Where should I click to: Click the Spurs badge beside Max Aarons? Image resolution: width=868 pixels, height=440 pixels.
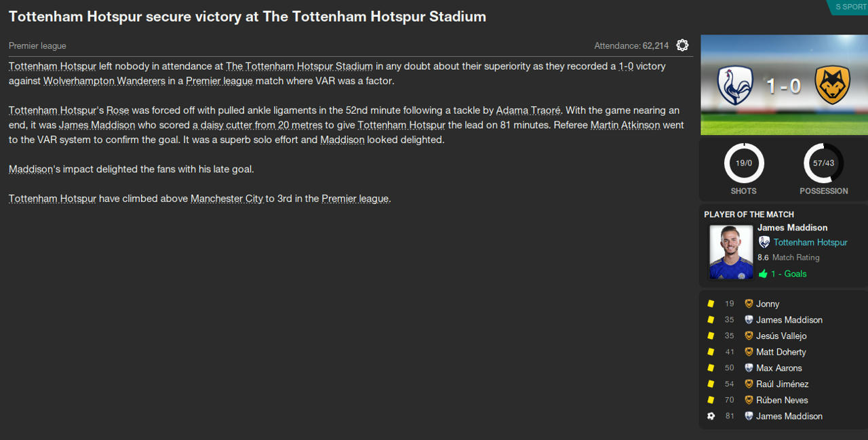[x=749, y=368]
